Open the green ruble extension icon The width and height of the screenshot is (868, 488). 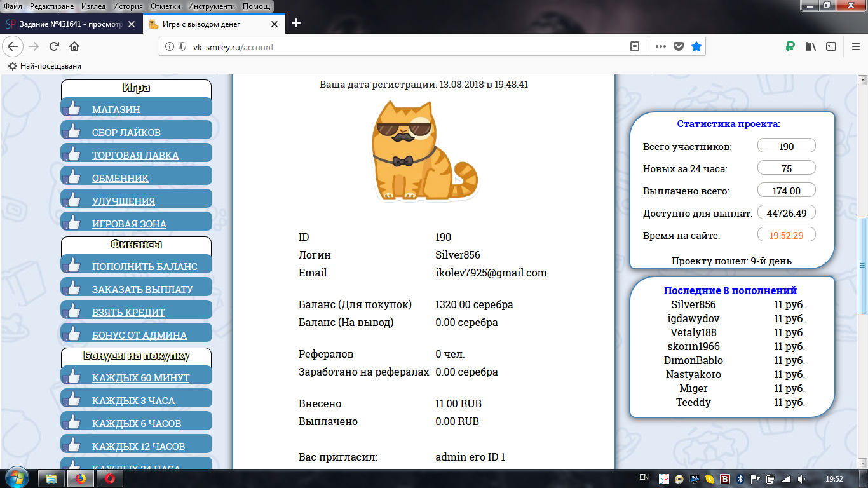coord(790,46)
